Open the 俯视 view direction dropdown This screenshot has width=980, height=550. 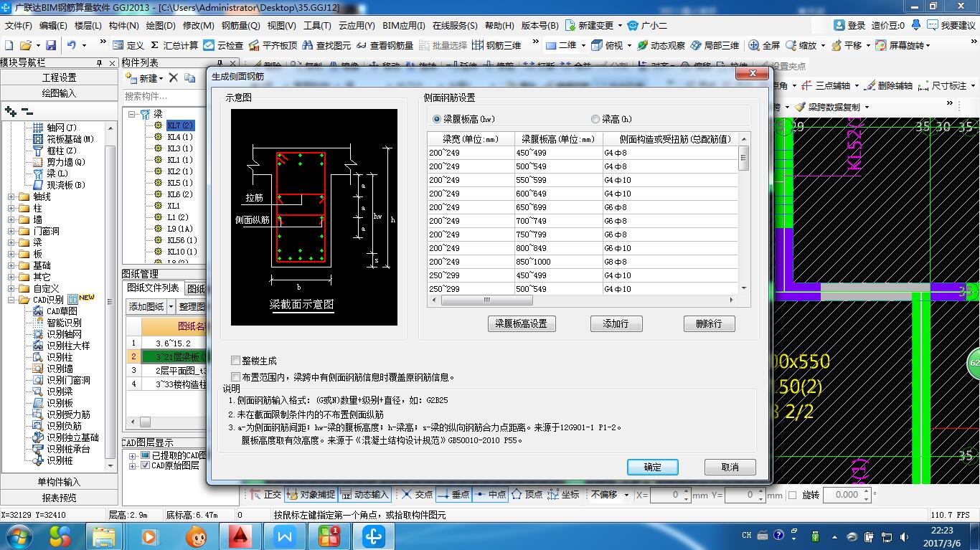(630, 45)
